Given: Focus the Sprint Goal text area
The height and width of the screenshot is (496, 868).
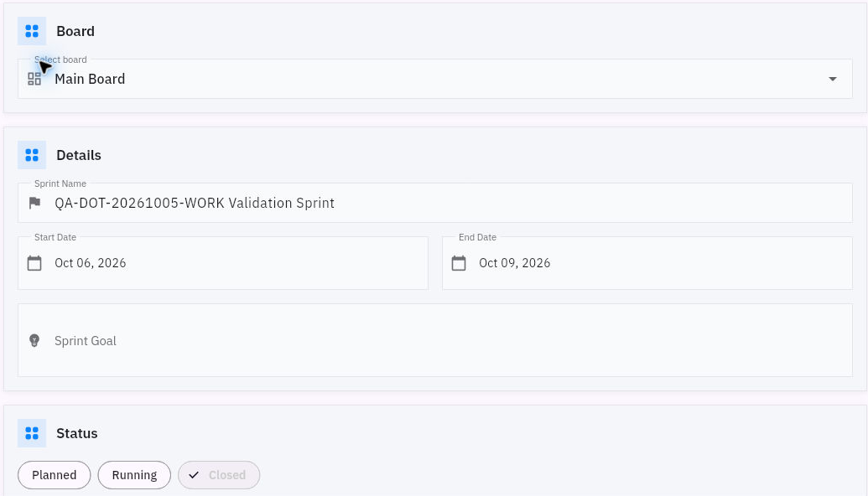Looking at the screenshot, I should [435, 340].
